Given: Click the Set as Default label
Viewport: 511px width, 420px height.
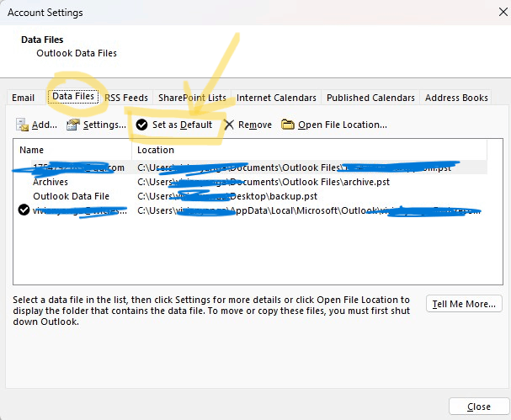Looking at the screenshot, I should 182,125.
